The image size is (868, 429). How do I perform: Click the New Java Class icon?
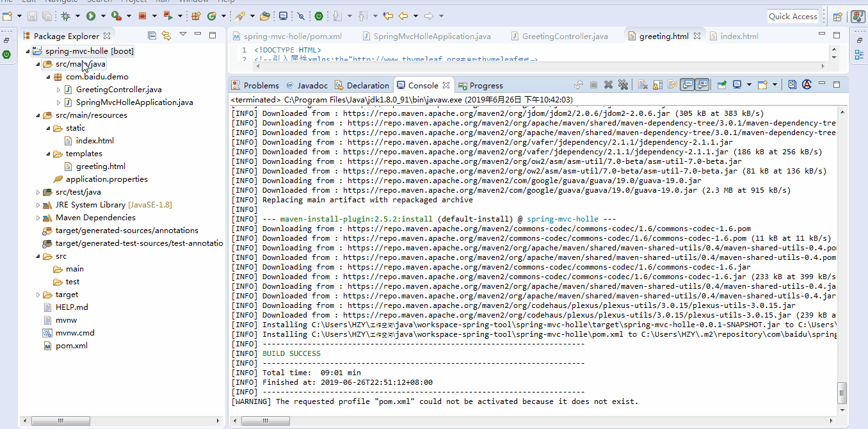[211, 16]
